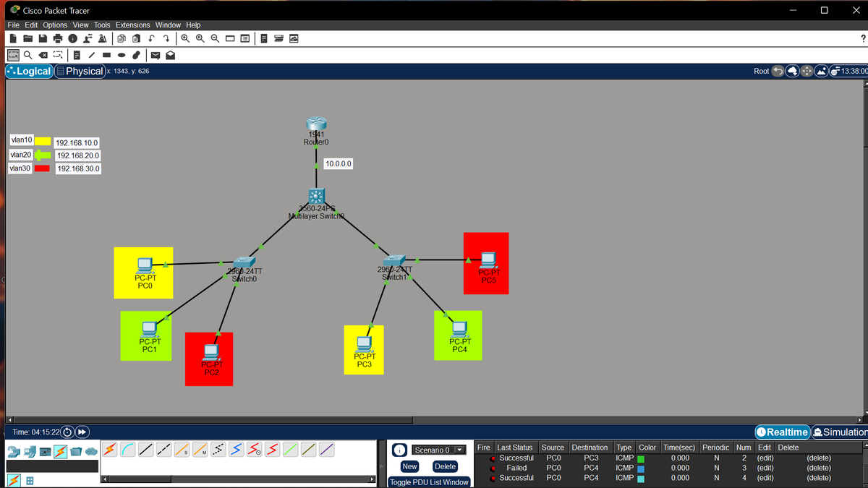
Task: Reset the workspace zoom
Action: (x=200, y=38)
